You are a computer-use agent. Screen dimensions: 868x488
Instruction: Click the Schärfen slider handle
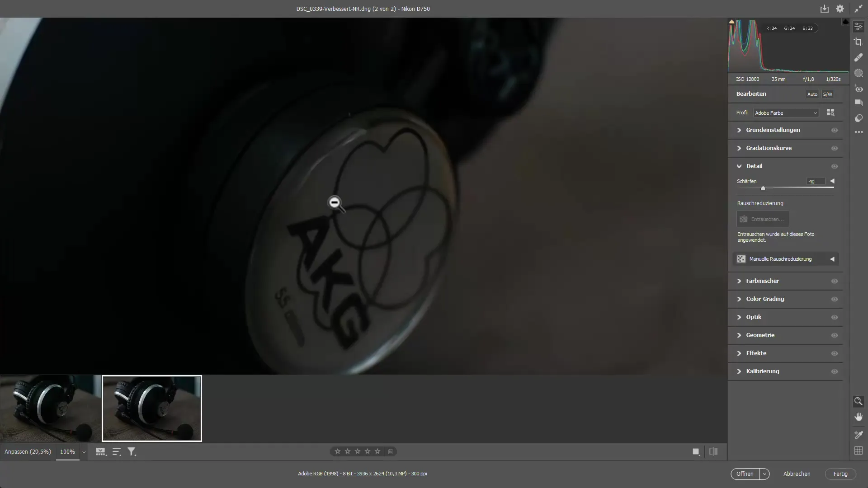tap(763, 188)
